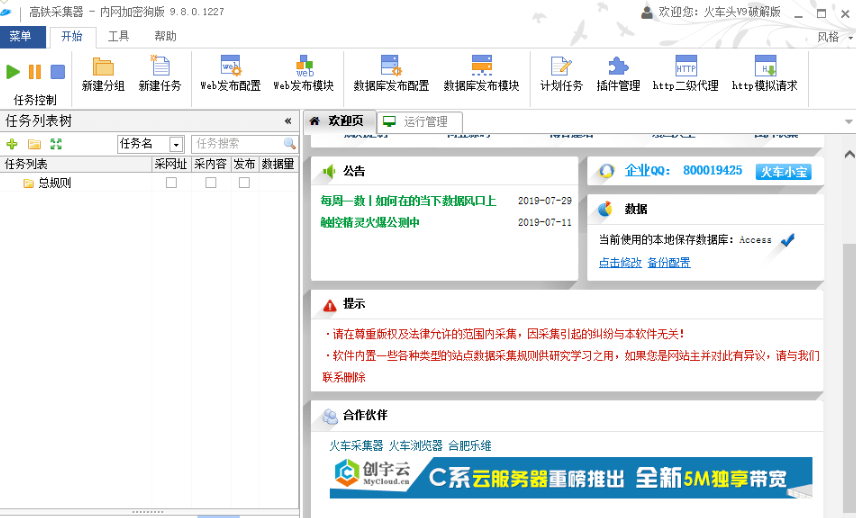The height and width of the screenshot is (518, 856).
Task: Click yellow folder icon in task tree toolbar
Action: (34, 144)
